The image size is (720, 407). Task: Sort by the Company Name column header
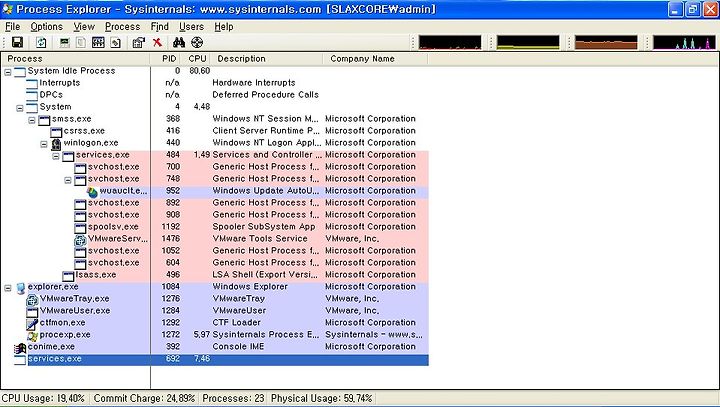375,59
